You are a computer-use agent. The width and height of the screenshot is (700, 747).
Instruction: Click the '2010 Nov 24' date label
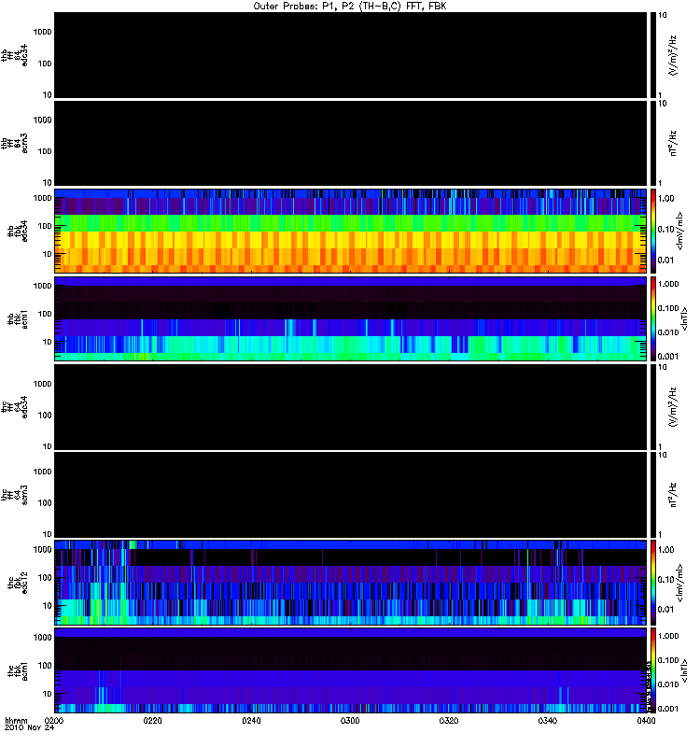coord(29,727)
